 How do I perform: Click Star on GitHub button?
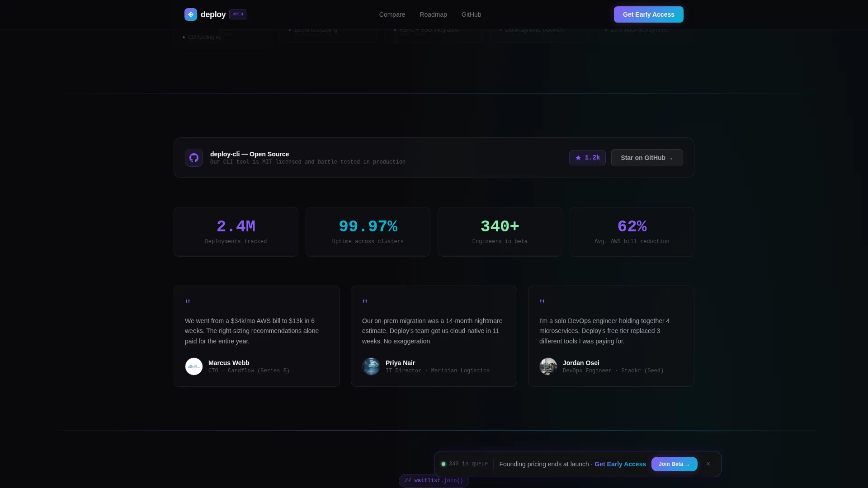647,158
